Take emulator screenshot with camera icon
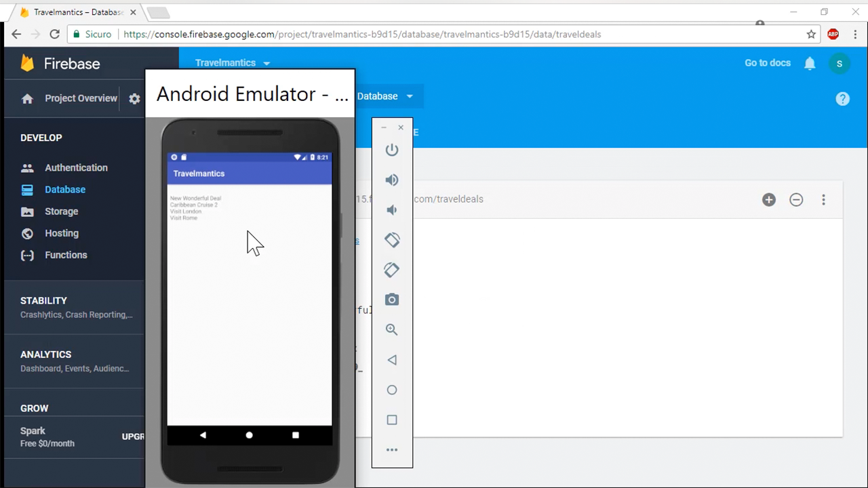Screen dimensions: 868x488 point(392,300)
